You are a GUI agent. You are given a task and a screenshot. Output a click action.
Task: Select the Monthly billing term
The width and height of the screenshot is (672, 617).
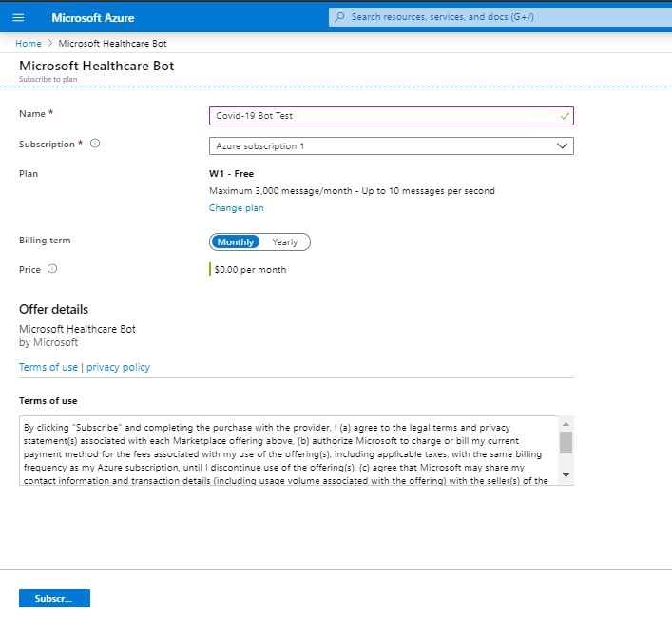tap(235, 241)
